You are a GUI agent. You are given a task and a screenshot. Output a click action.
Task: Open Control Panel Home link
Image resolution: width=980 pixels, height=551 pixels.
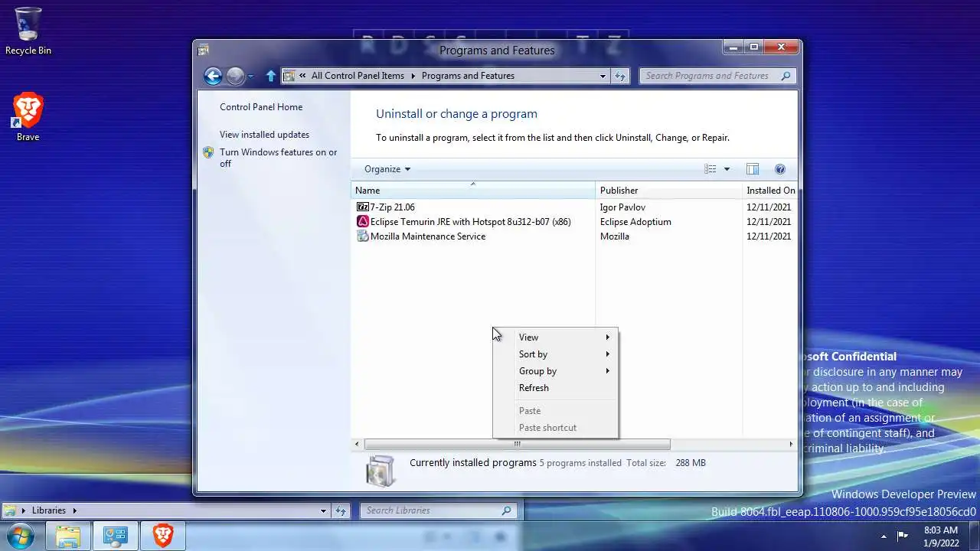coord(261,107)
